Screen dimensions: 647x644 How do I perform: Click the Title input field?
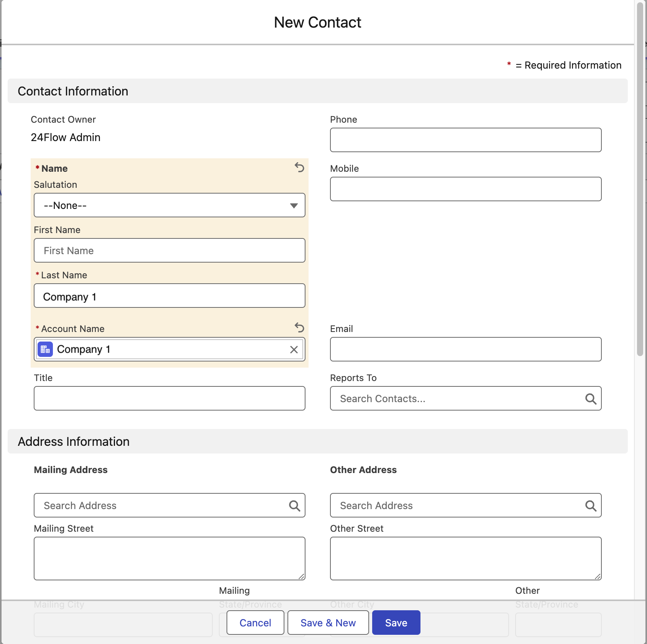pos(169,398)
